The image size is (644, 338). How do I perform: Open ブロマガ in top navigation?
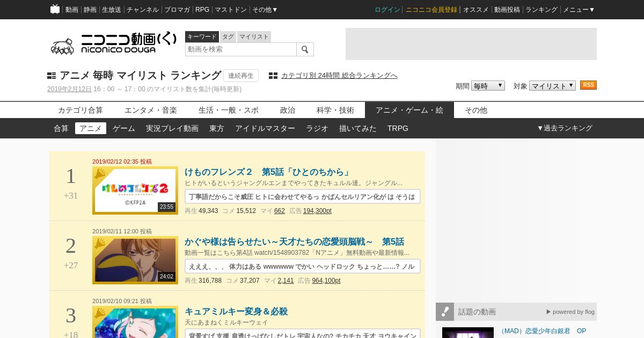[x=177, y=10]
